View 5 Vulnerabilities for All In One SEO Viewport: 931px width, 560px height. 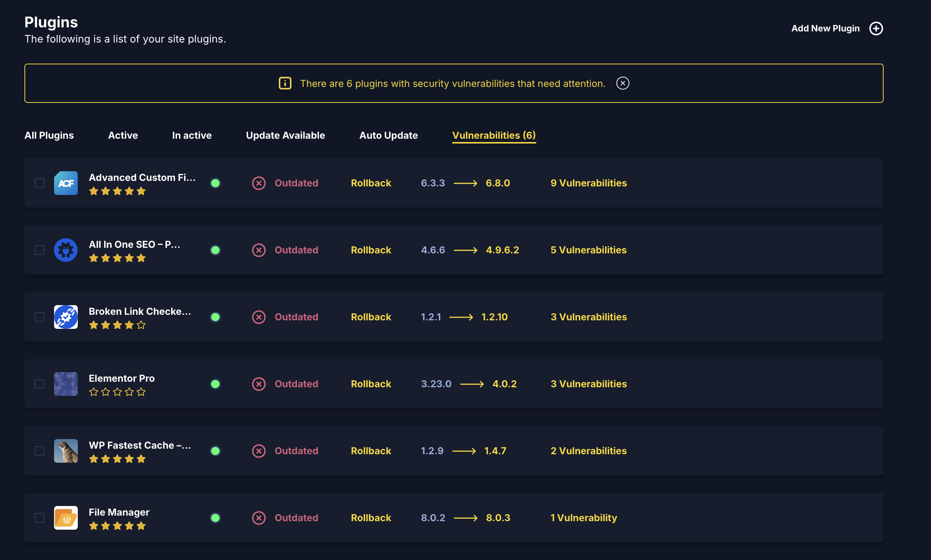[x=588, y=250]
